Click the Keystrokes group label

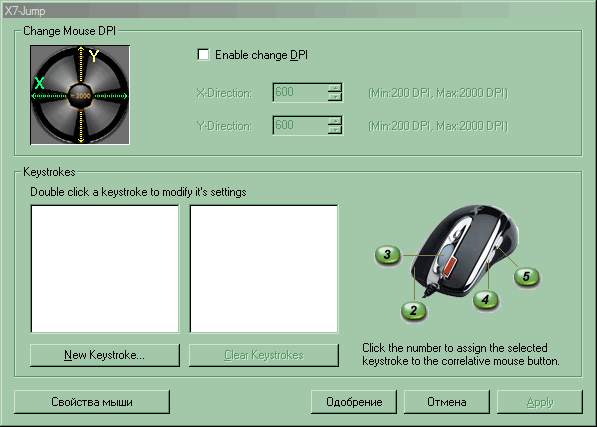(x=49, y=172)
